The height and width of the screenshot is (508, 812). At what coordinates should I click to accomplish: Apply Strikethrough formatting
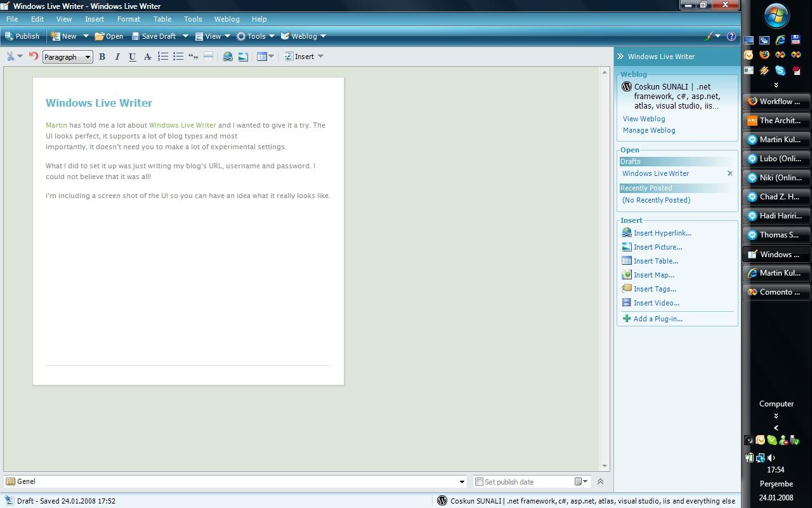tap(147, 57)
